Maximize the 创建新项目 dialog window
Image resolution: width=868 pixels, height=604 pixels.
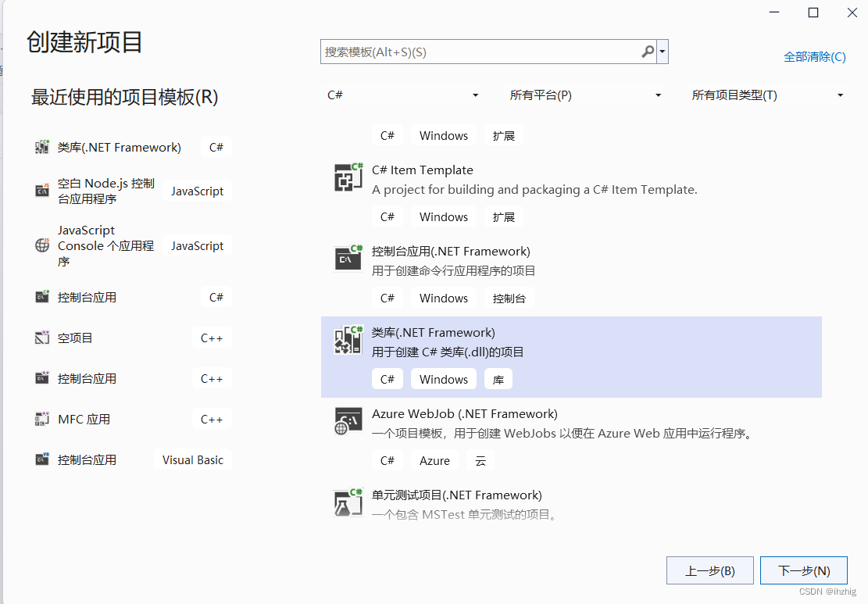(813, 13)
